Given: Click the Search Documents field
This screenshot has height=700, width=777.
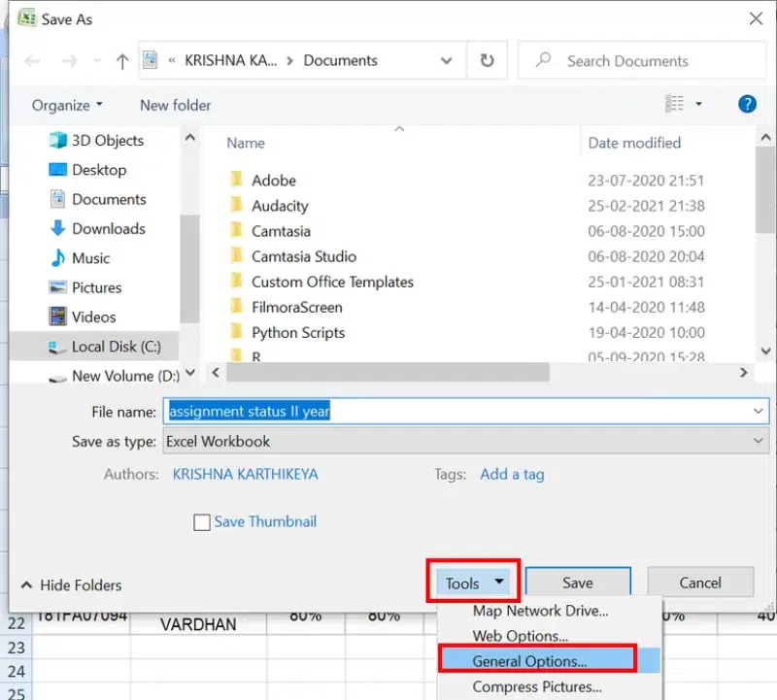Looking at the screenshot, I should click(x=641, y=60).
